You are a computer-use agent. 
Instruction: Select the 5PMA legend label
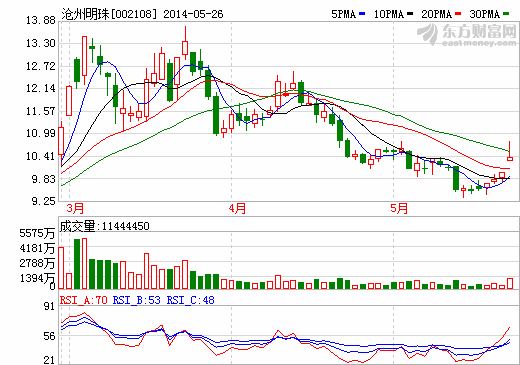(x=343, y=14)
